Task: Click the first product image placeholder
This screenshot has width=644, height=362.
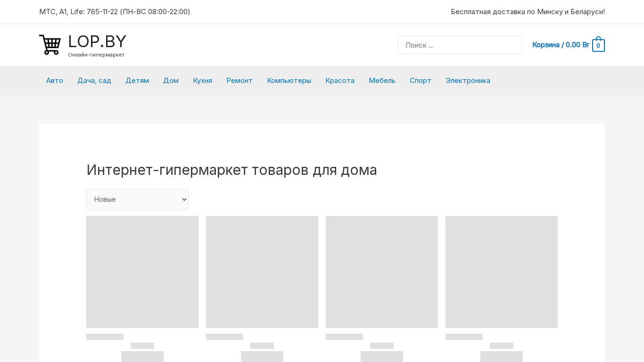Action: tap(142, 272)
